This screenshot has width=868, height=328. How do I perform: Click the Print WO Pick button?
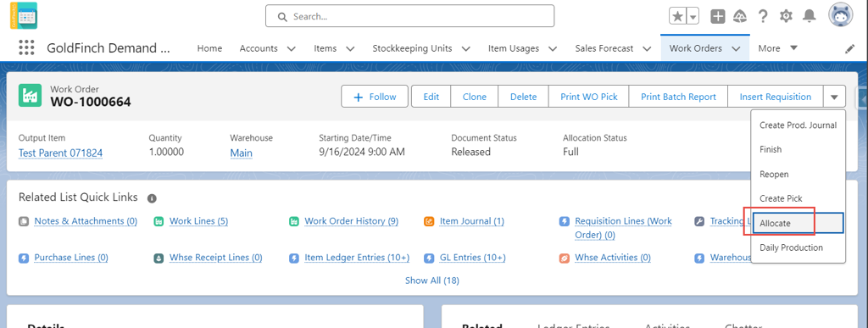588,97
